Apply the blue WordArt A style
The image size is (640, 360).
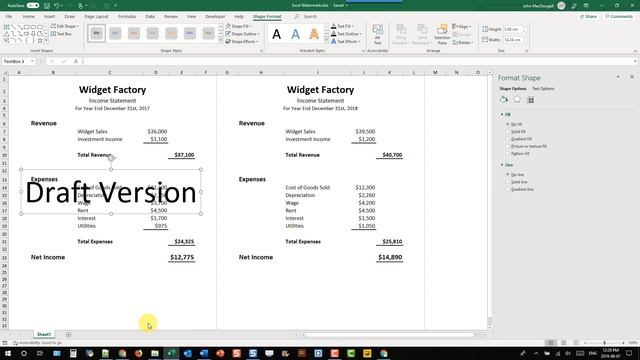pos(296,34)
